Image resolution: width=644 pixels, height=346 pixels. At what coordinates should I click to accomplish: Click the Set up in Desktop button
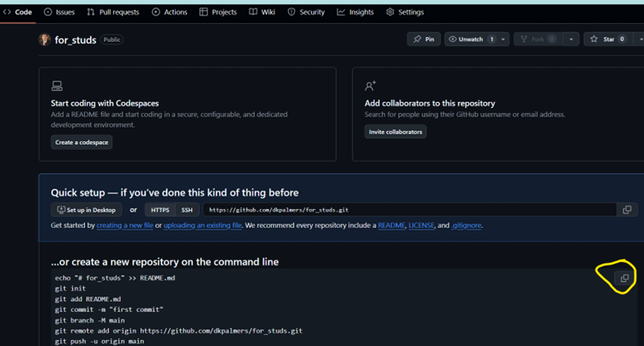86,210
